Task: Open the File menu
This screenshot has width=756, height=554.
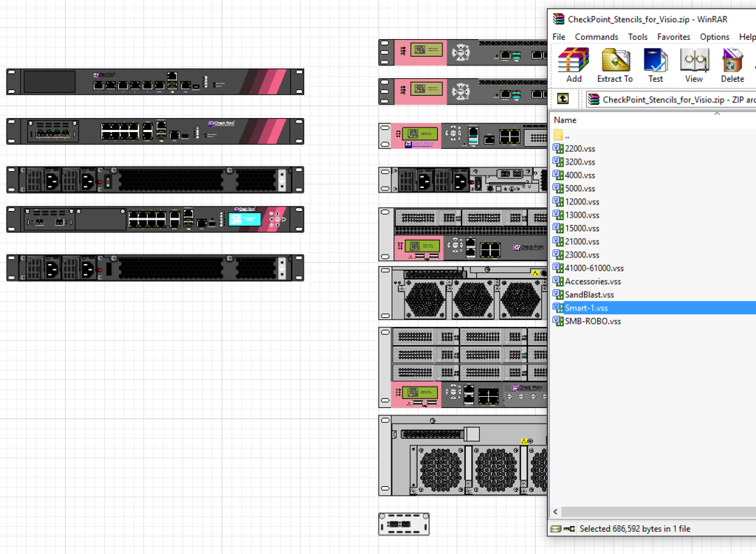Action: [559, 37]
